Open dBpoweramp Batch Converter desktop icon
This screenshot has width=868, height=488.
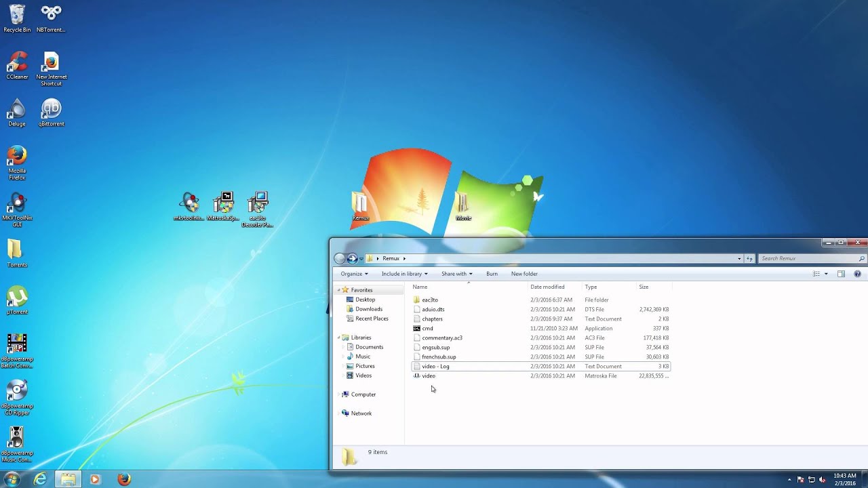17,350
